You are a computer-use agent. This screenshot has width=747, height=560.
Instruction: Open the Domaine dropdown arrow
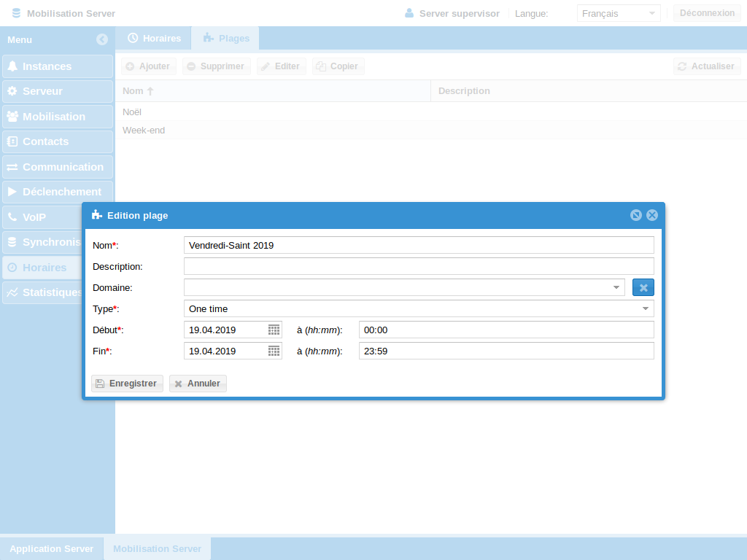tap(616, 287)
